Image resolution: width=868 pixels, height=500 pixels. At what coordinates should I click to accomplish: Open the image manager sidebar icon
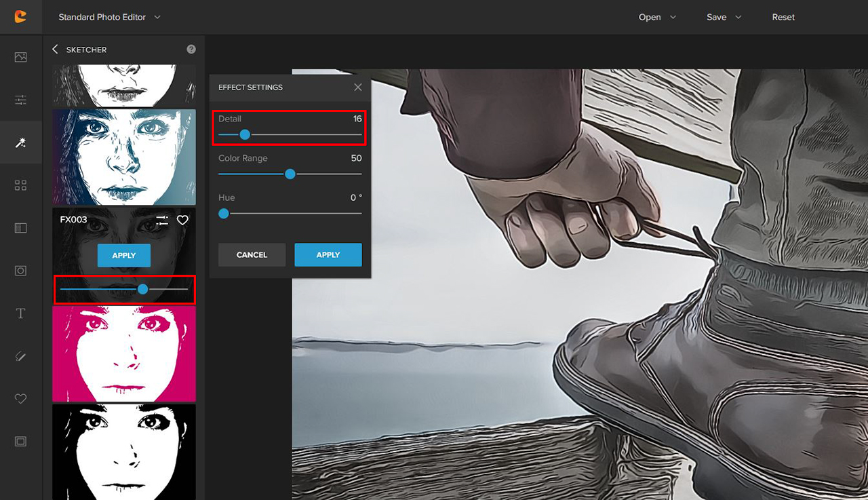[20, 58]
